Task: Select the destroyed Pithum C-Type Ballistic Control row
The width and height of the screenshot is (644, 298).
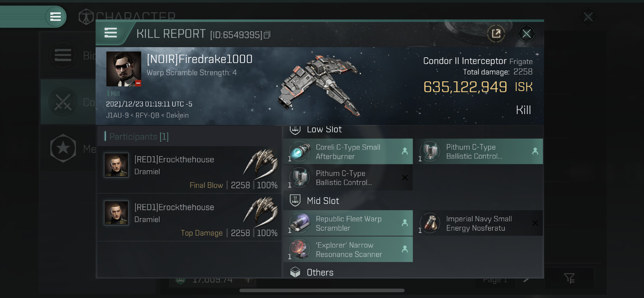Action: tap(348, 178)
